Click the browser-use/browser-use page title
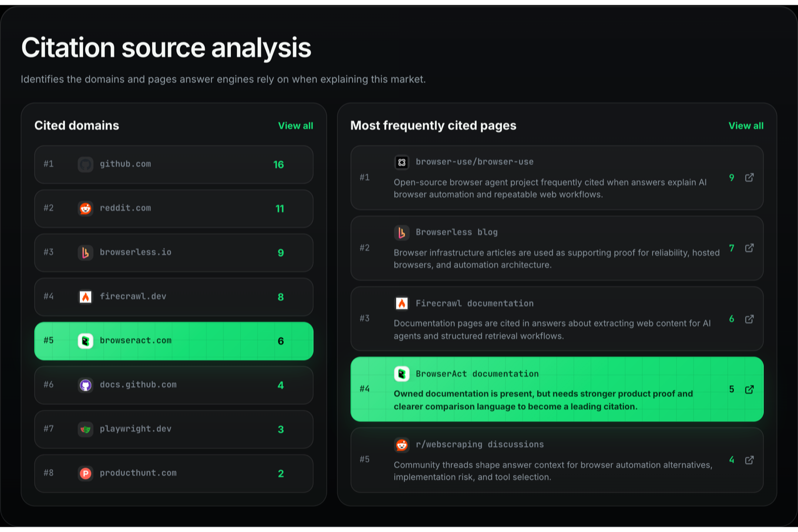This screenshot has width=798, height=532. tap(475, 162)
